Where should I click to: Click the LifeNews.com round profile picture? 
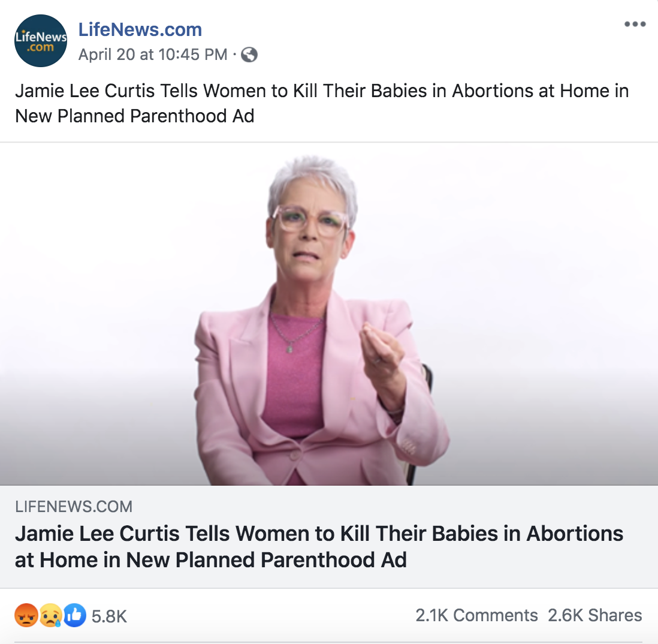[41, 41]
